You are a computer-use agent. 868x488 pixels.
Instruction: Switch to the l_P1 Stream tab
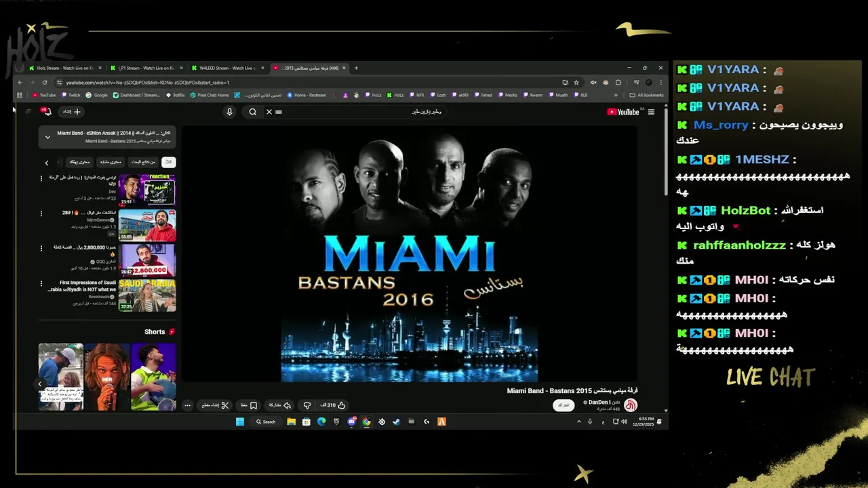(x=147, y=68)
